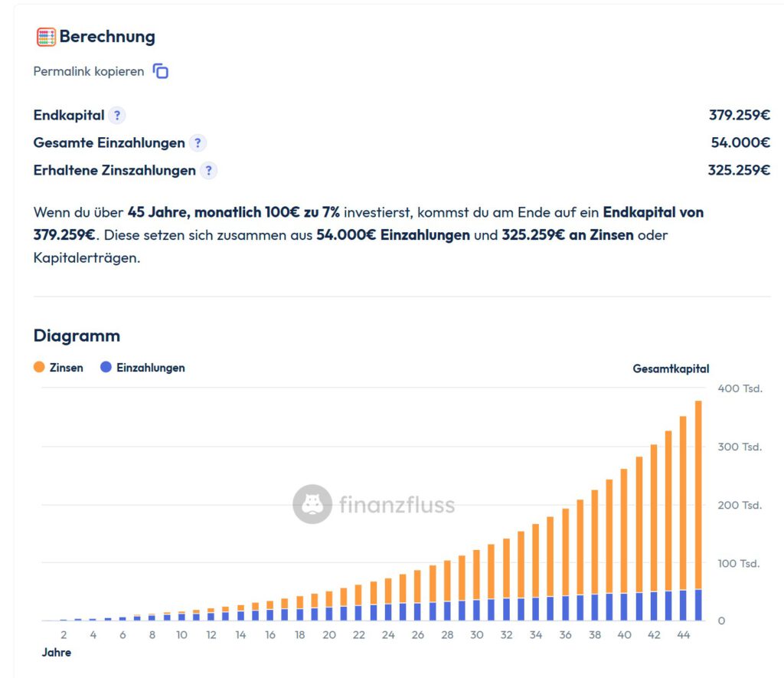
Task: Toggle the Zinsen series via its legend label
Action: [x=67, y=368]
